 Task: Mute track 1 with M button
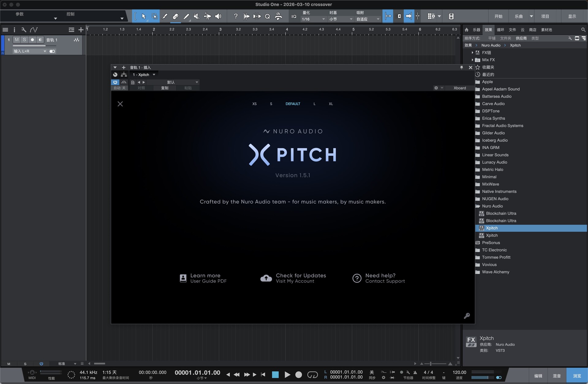click(17, 40)
